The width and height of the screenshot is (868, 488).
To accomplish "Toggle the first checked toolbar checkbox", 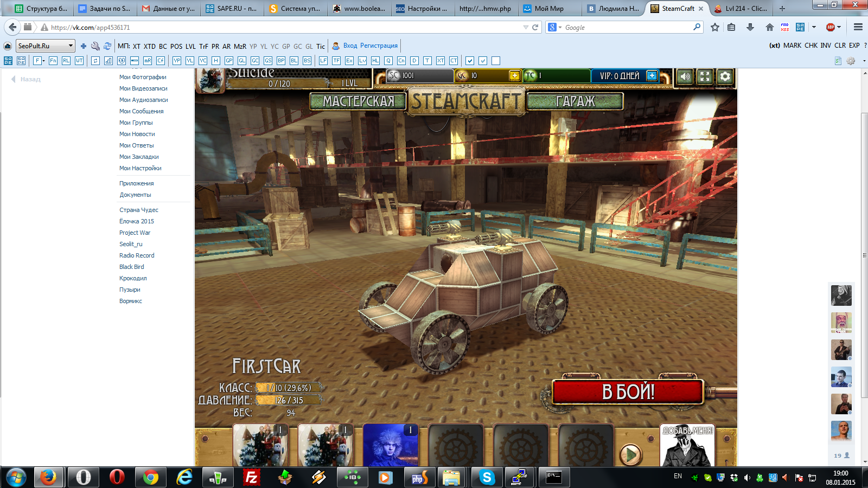I will (x=470, y=61).
